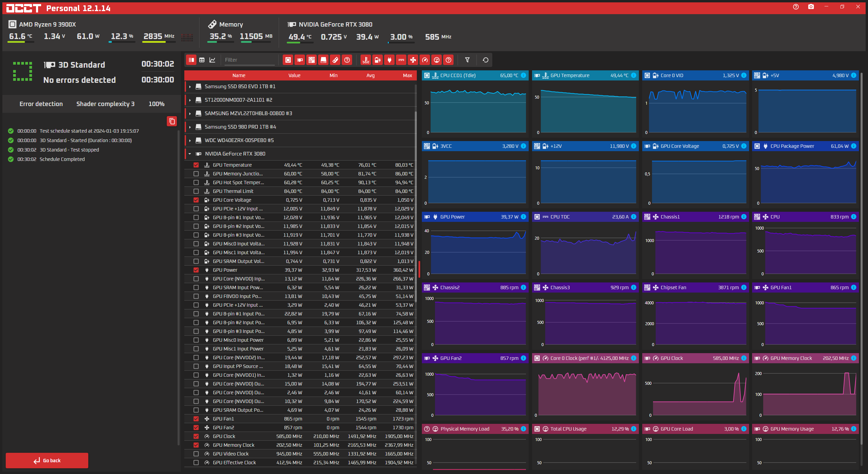The width and height of the screenshot is (868, 474).
Task: Click the CPU TDC graph header
Action: (585, 217)
